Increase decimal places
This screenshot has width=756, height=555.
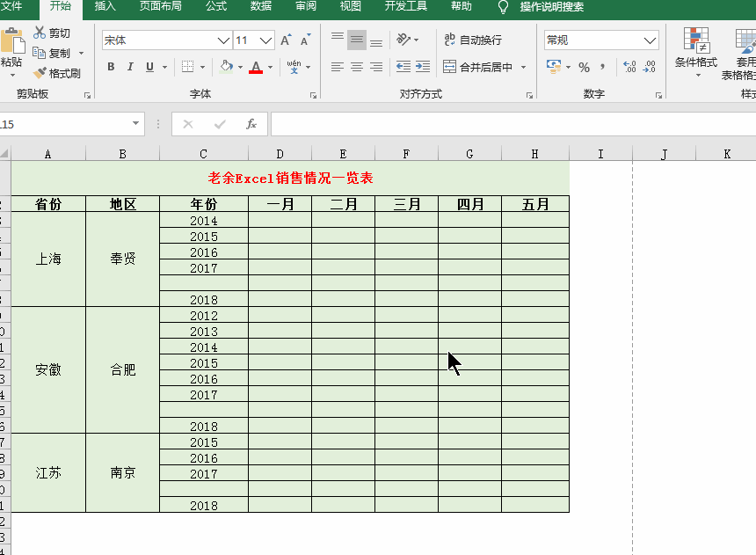(629, 67)
